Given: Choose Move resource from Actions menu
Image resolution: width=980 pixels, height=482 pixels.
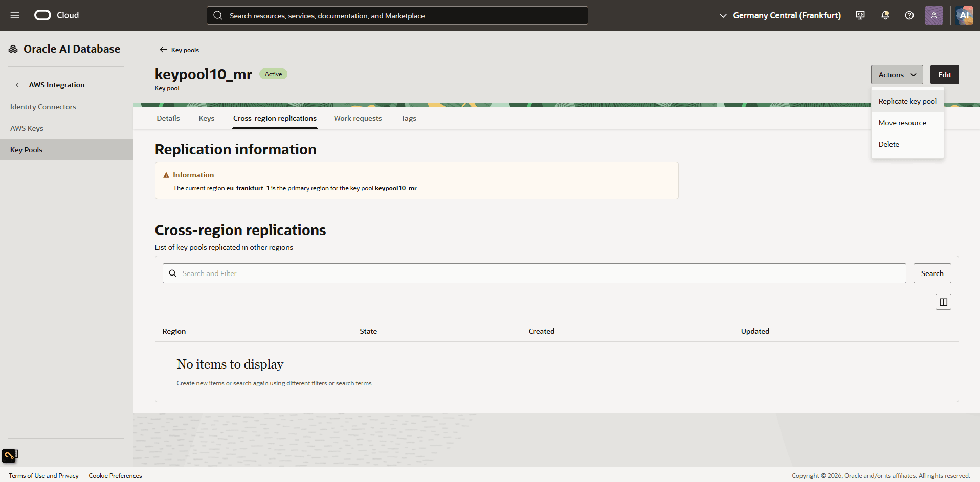Looking at the screenshot, I should click(907, 123).
